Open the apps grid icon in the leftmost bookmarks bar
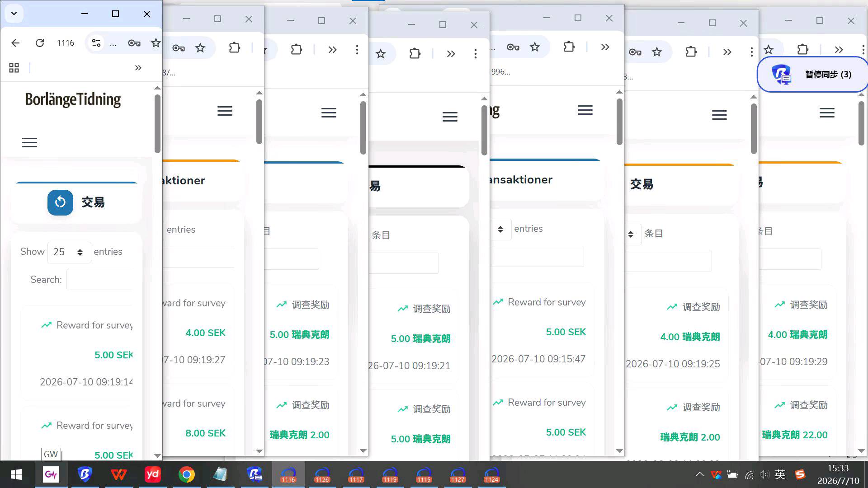 (x=14, y=68)
